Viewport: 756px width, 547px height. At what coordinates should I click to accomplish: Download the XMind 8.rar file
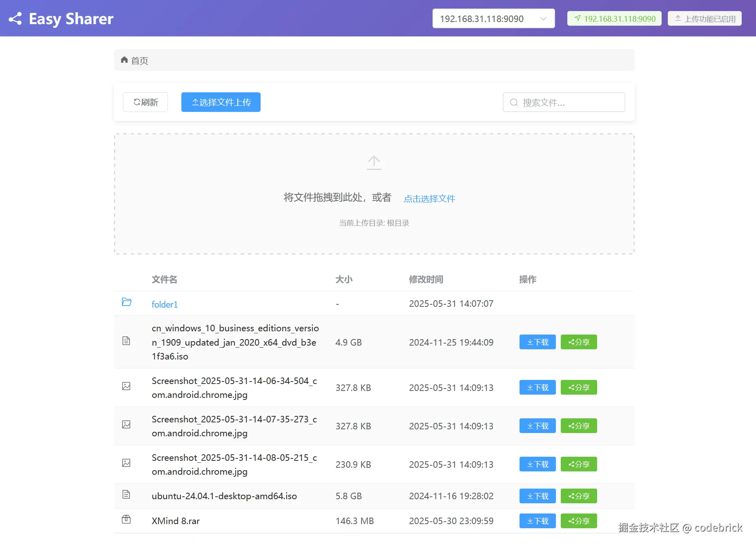(x=537, y=521)
